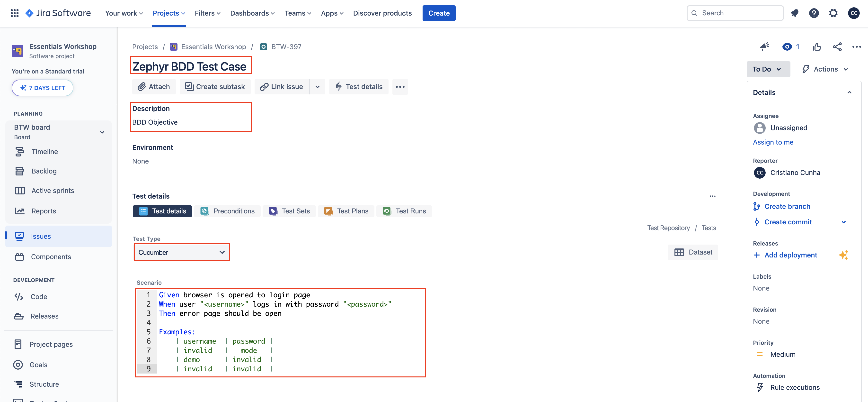Image resolution: width=868 pixels, height=402 pixels.
Task: Click the Test details toolbar button
Action: [x=359, y=87]
